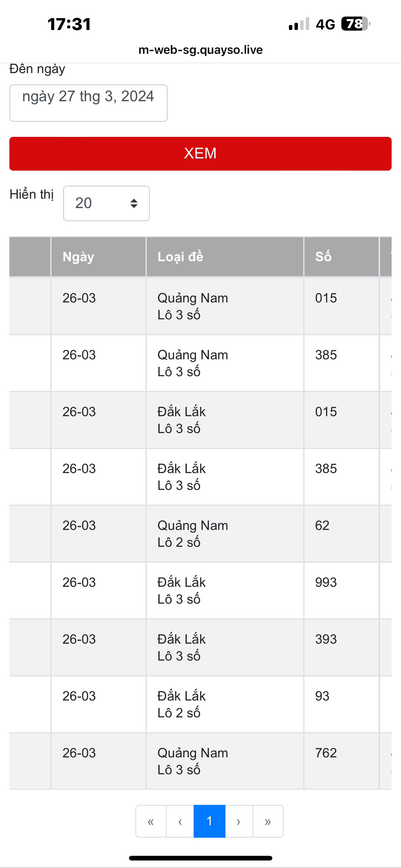Tap the red XEM button
The height and width of the screenshot is (868, 401).
pos(200,154)
